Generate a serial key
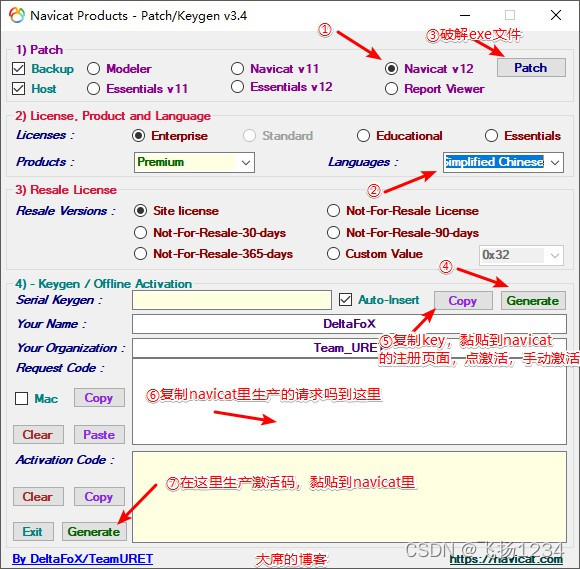580x569 pixels. coord(533,300)
